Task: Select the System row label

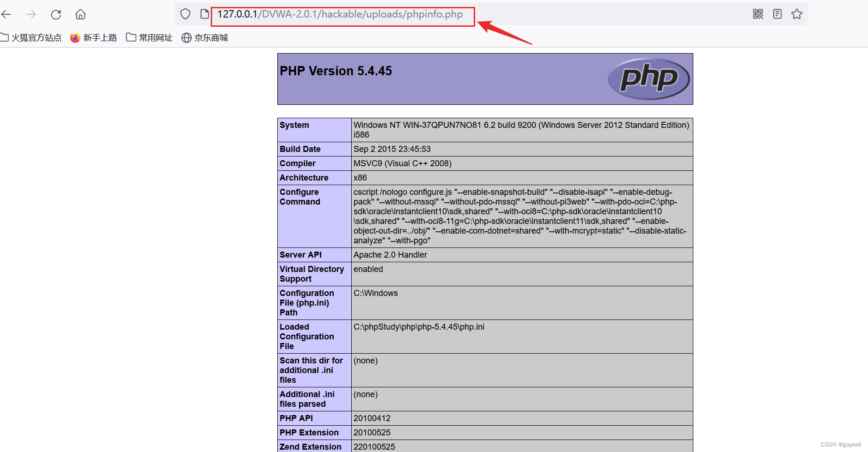Action: (294, 125)
